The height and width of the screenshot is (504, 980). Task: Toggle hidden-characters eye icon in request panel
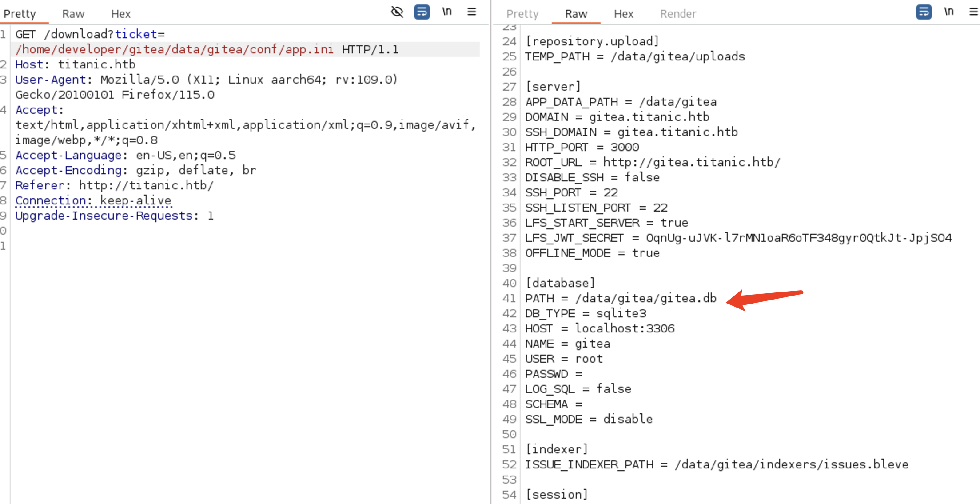(397, 12)
